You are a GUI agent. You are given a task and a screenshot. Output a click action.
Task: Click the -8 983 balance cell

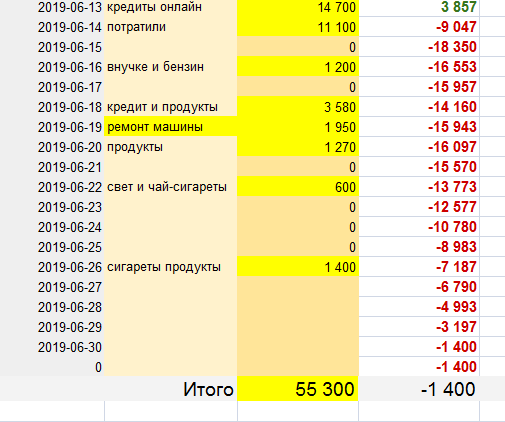[x=419, y=247]
